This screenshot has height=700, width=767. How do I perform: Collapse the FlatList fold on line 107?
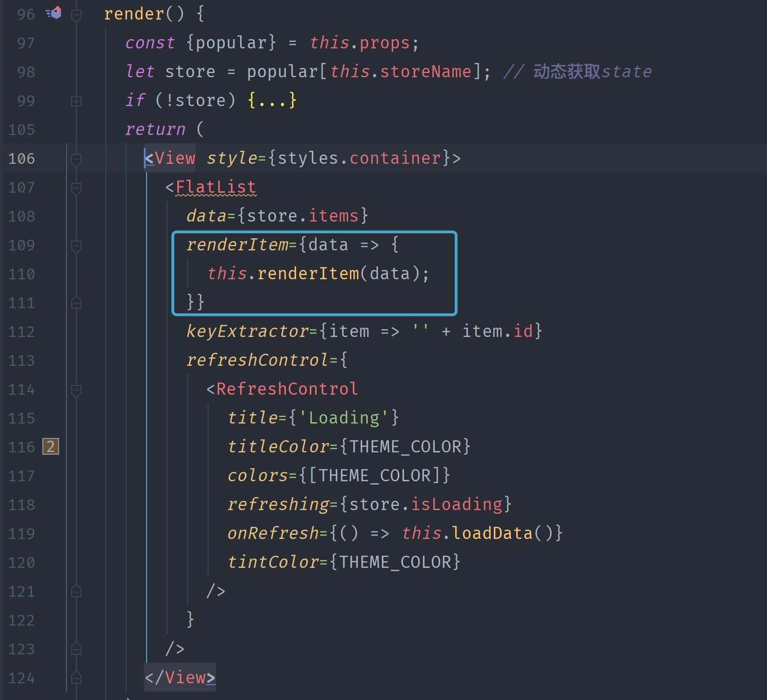click(76, 188)
